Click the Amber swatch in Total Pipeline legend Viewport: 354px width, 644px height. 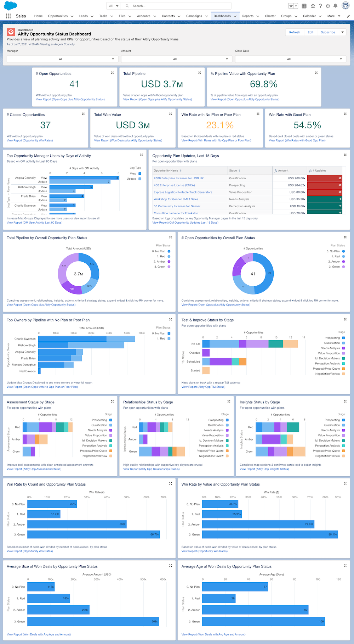pos(169,262)
